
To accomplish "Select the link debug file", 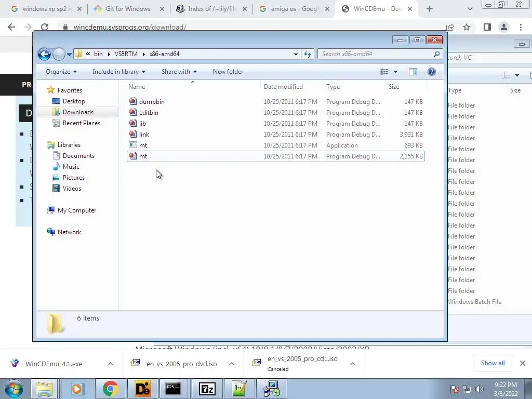I will (275, 135).
